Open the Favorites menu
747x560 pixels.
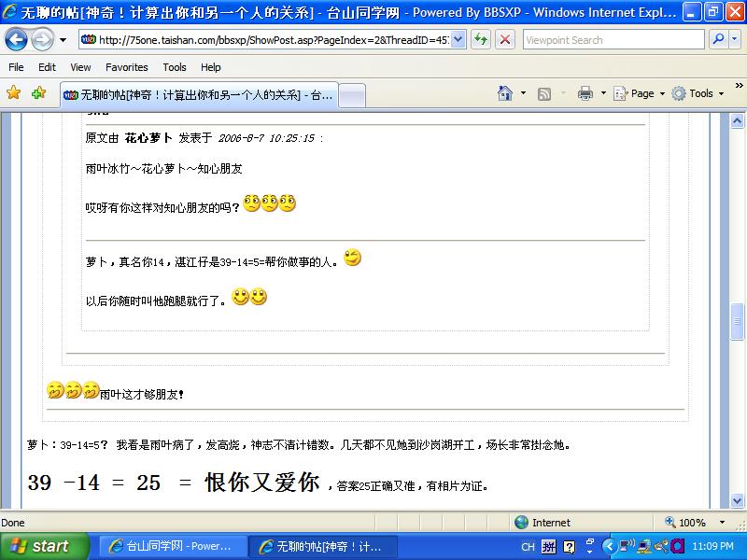[126, 67]
